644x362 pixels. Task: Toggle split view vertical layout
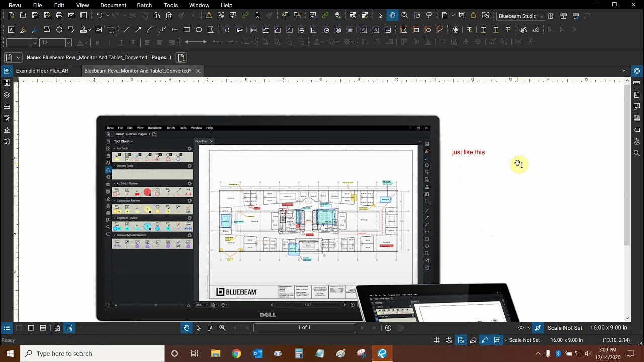pos(31,328)
